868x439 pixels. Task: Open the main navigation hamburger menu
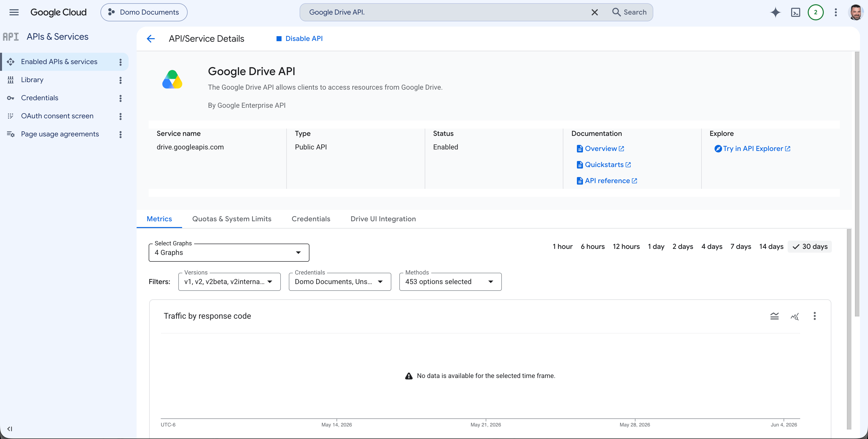[14, 13]
